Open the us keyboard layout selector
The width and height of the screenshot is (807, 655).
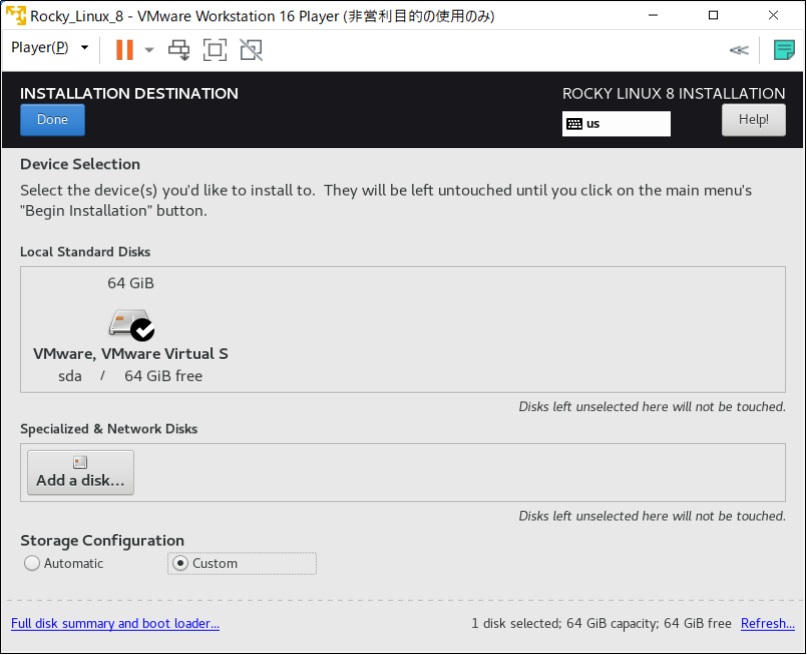point(615,123)
